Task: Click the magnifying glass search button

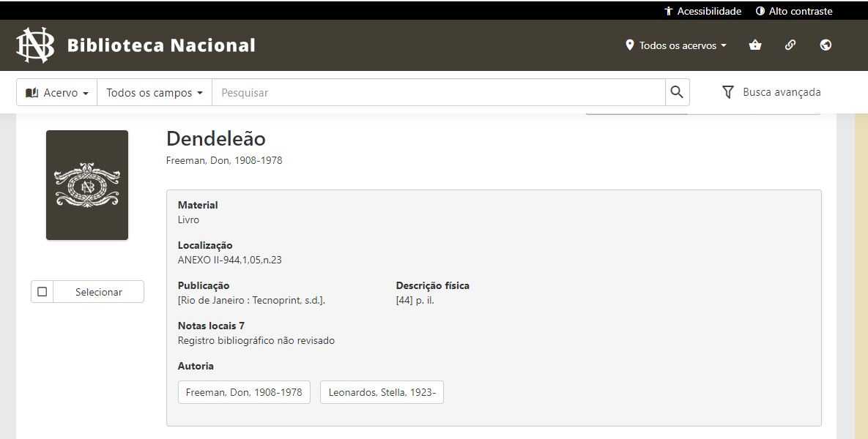Action: pyautogui.click(x=677, y=92)
